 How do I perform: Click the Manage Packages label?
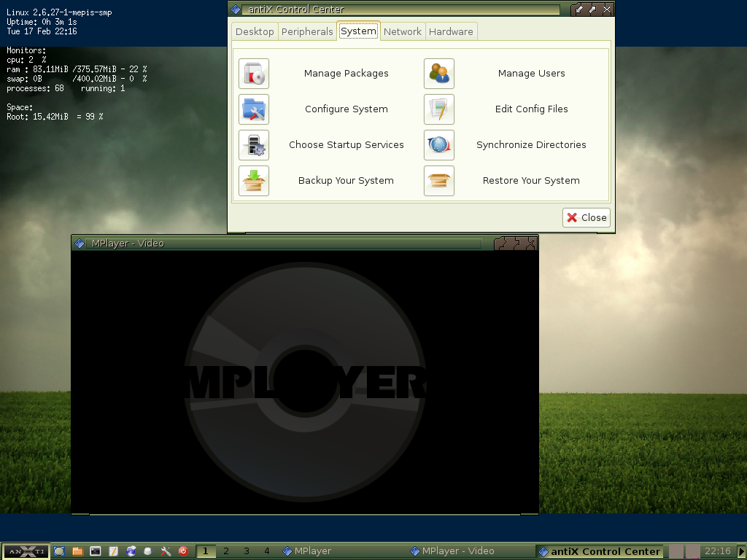click(347, 74)
